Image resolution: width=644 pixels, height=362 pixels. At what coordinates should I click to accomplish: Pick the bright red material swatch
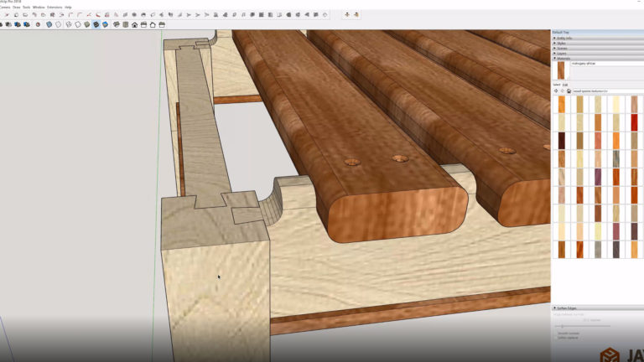[634, 122]
